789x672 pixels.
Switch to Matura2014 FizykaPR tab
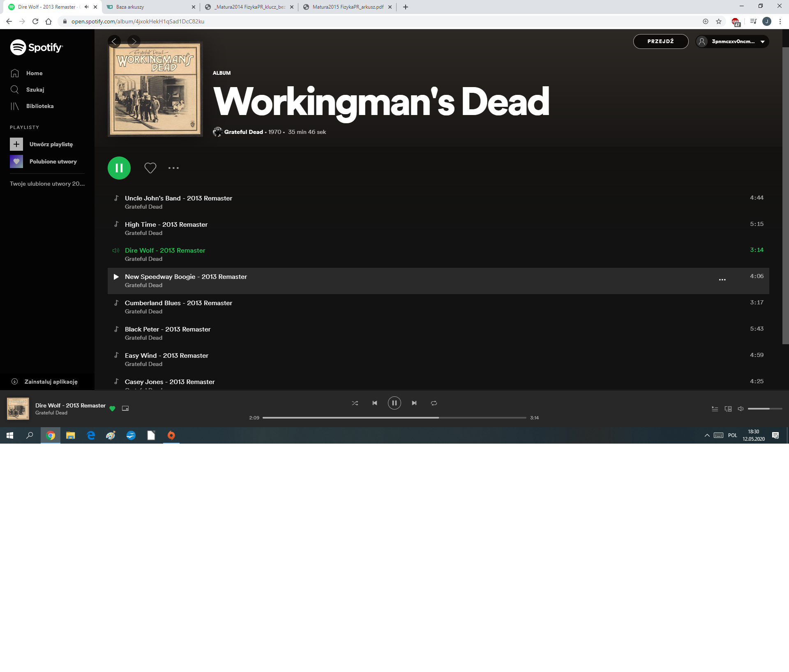point(249,7)
